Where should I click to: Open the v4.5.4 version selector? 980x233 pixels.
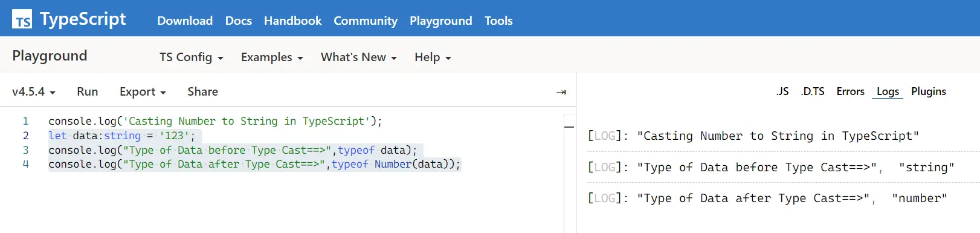(x=34, y=92)
